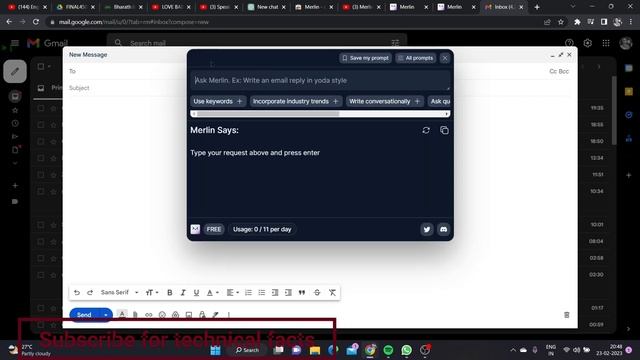Open the Send options dropdown arrow

click(106, 315)
